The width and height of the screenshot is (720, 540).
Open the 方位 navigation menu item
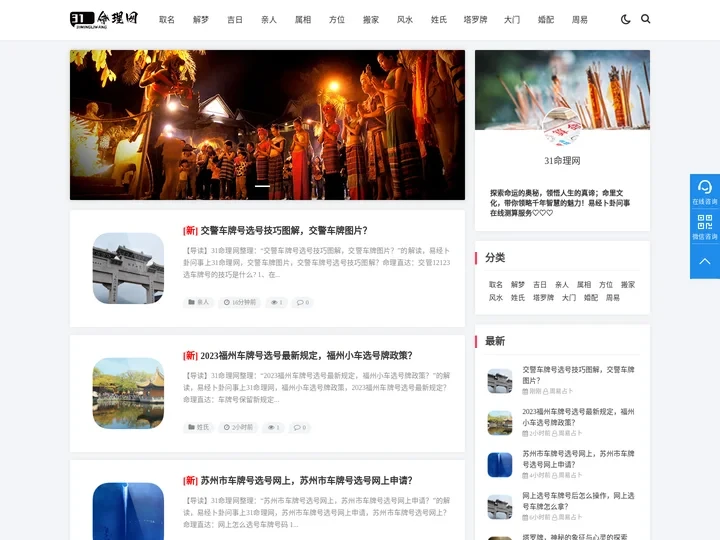tap(337, 20)
